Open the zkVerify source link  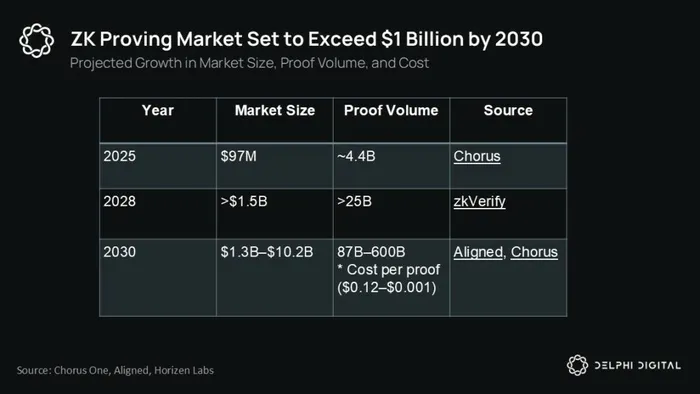point(479,202)
